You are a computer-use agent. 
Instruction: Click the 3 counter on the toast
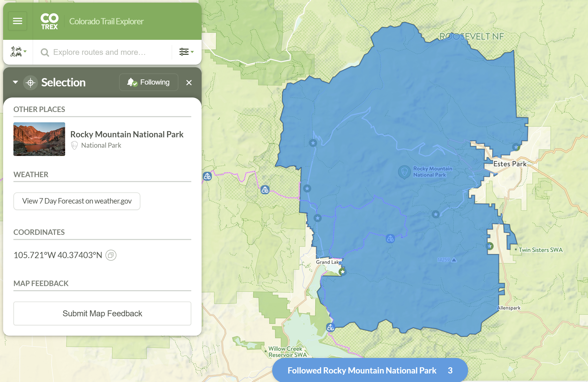tap(450, 370)
